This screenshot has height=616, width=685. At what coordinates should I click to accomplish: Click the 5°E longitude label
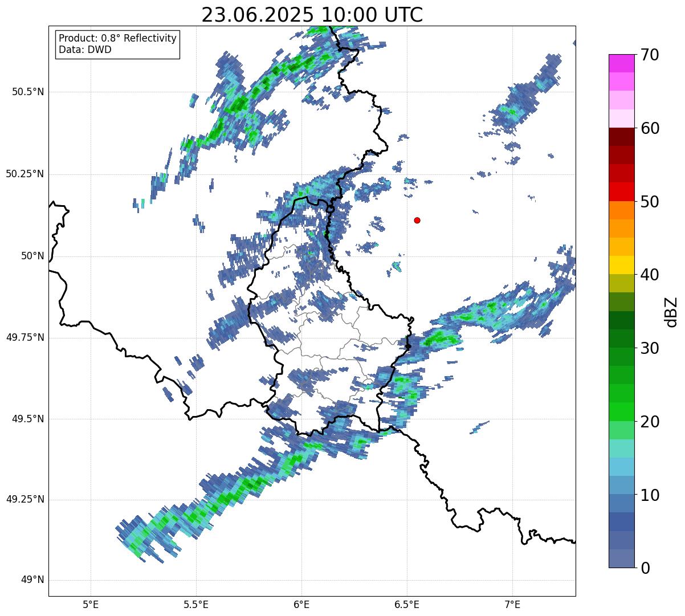click(x=91, y=605)
